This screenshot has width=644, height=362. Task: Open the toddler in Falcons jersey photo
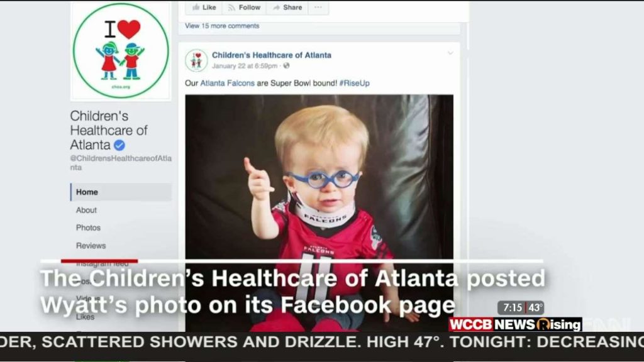[x=319, y=212]
